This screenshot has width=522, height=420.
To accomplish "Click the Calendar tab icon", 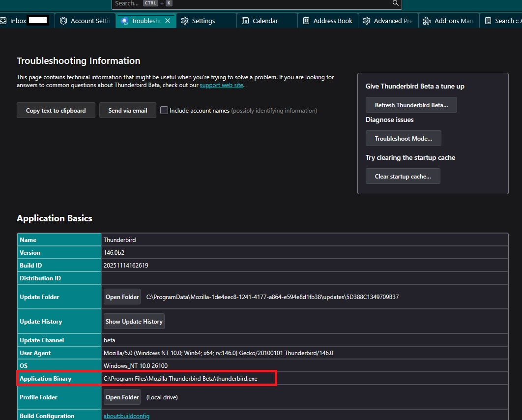I will tap(245, 21).
